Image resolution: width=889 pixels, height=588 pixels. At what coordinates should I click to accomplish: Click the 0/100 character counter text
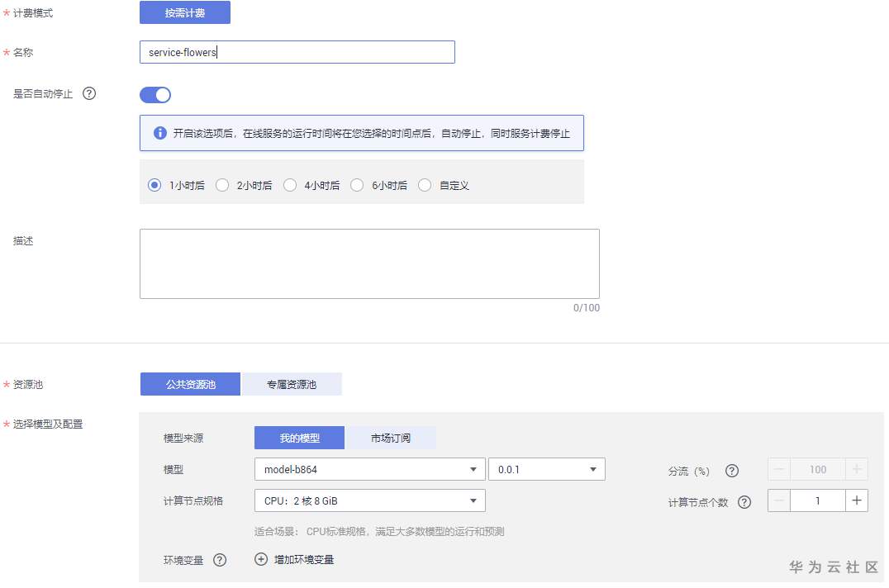(587, 307)
